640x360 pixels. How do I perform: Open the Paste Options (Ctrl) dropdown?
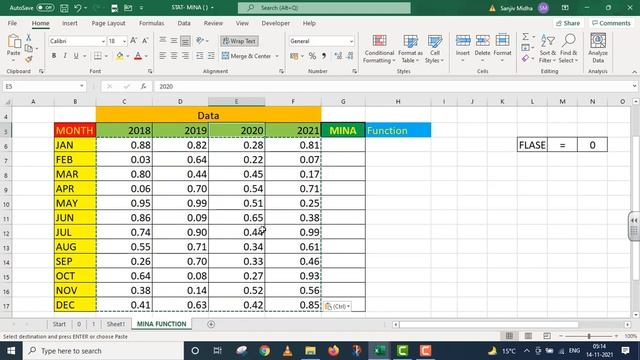[x=338, y=306]
